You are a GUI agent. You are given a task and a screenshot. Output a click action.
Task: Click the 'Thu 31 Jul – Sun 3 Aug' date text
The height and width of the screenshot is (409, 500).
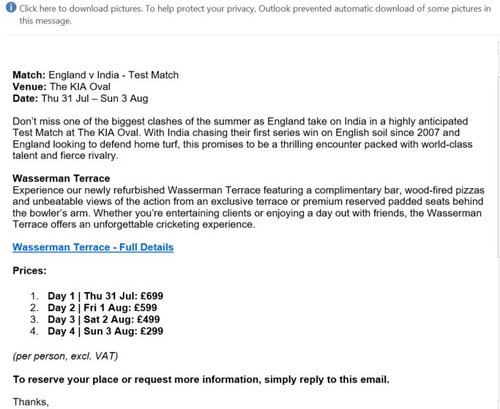(95, 99)
